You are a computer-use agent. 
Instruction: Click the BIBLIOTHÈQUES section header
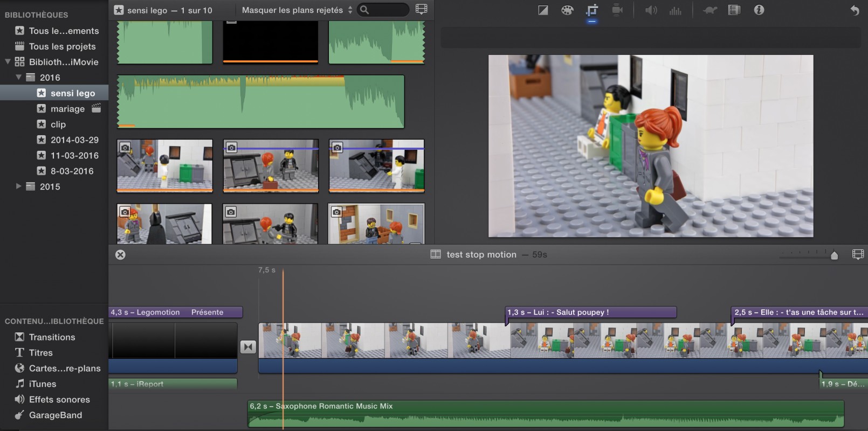[36, 15]
